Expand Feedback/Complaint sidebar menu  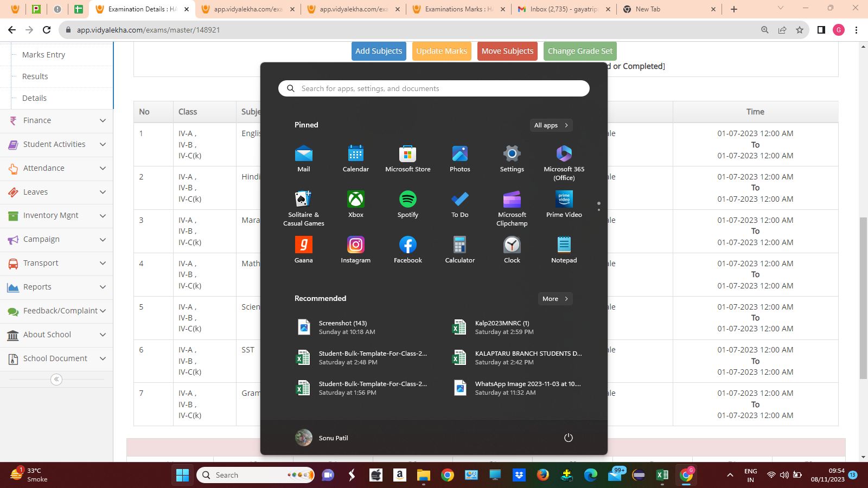(56, 311)
